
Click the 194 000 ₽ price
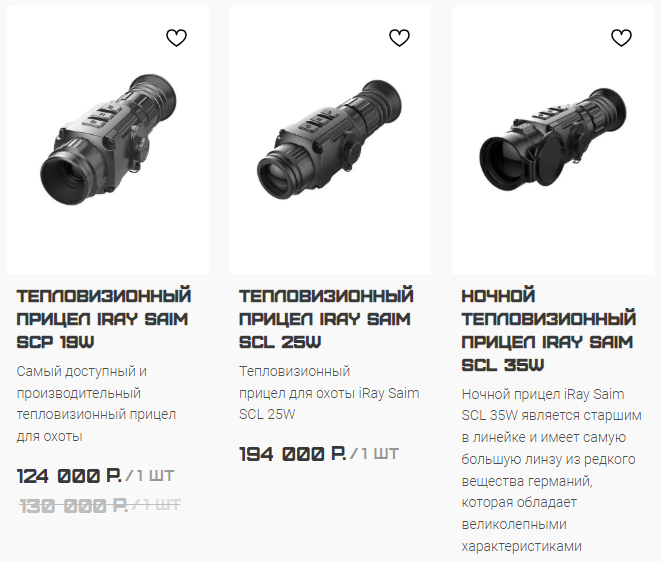293,454
